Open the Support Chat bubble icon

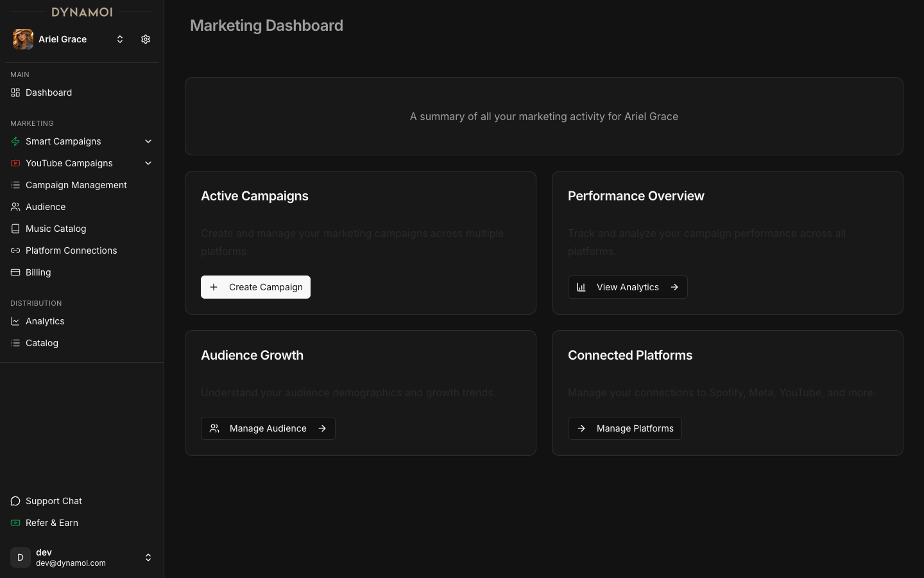pyautogui.click(x=15, y=501)
